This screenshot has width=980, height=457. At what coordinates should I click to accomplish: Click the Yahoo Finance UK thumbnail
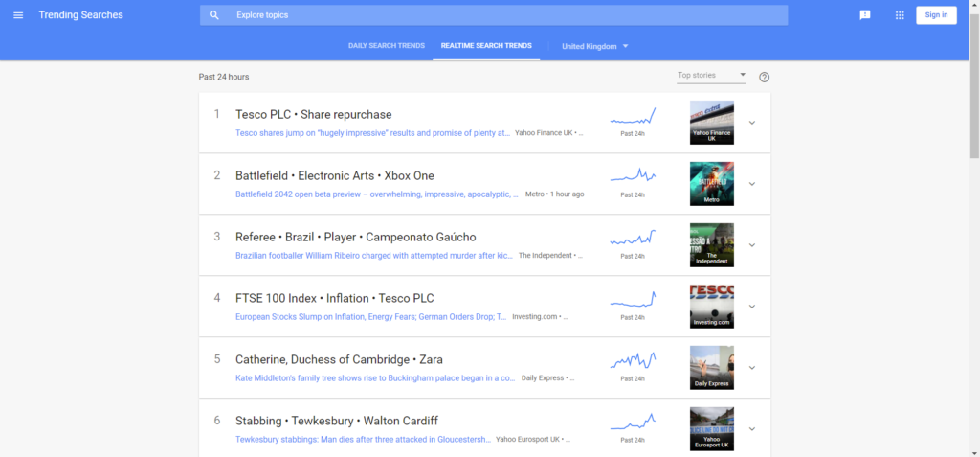tap(712, 123)
